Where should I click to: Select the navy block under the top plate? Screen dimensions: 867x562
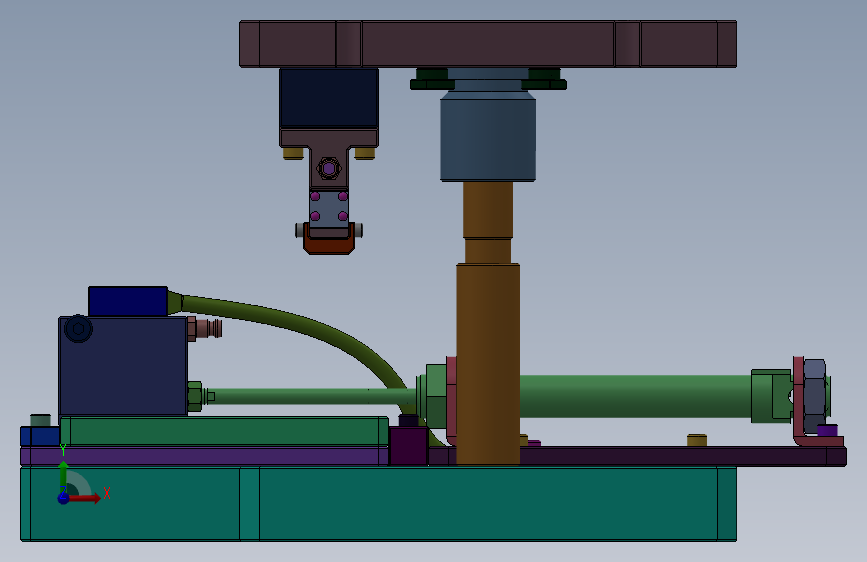329,98
